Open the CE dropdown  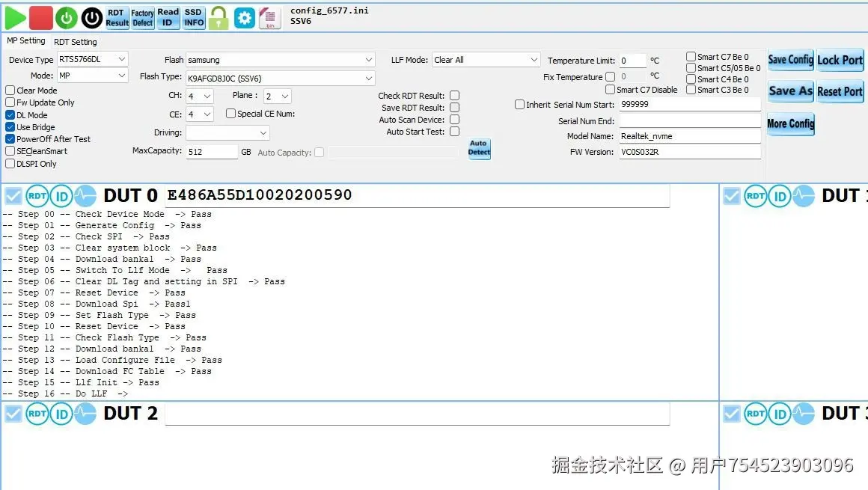point(199,114)
